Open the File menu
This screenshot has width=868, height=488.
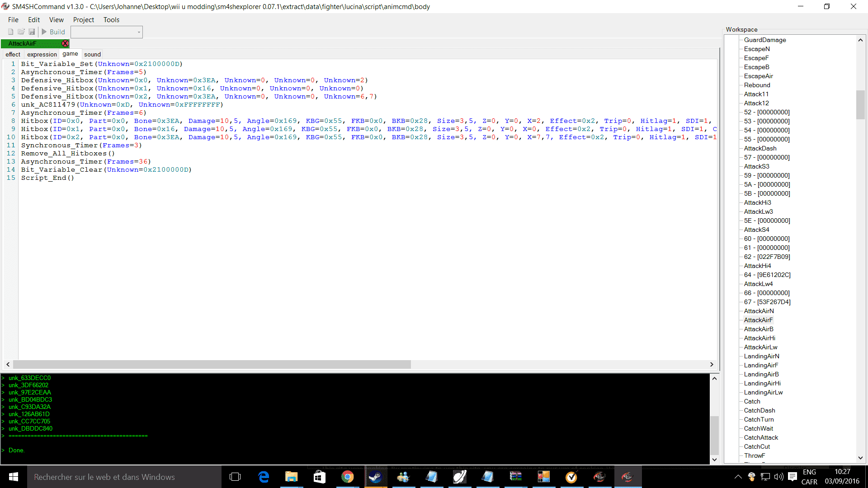13,20
